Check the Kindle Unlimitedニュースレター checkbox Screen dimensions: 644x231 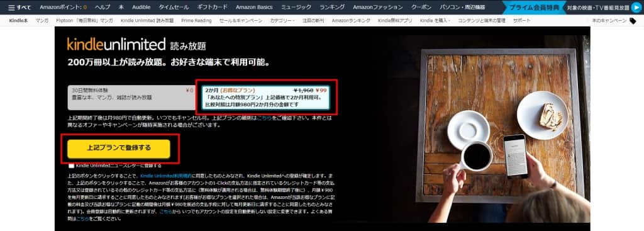(x=72, y=166)
